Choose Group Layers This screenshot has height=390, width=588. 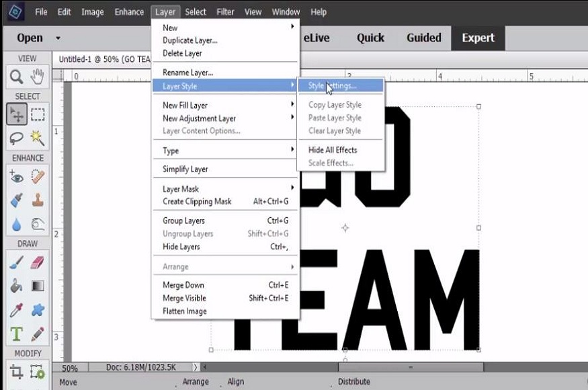[x=225, y=221]
